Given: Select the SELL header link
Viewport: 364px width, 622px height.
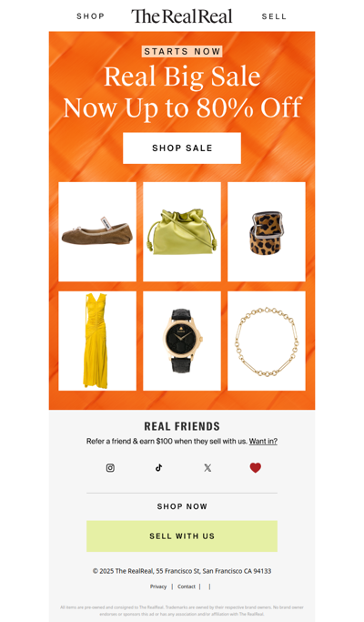Looking at the screenshot, I should (x=274, y=16).
